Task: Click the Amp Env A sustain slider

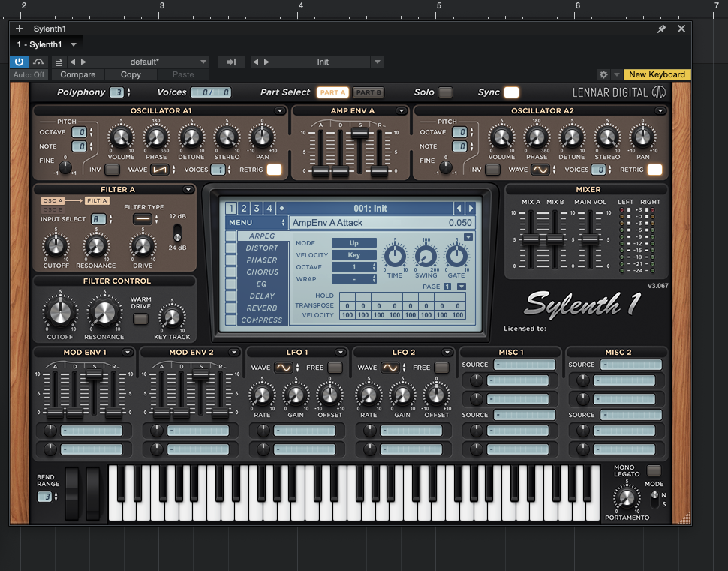Action: click(359, 134)
